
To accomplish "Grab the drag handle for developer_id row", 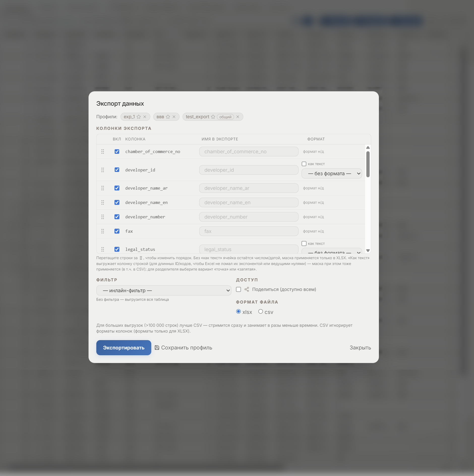I will coord(103,170).
